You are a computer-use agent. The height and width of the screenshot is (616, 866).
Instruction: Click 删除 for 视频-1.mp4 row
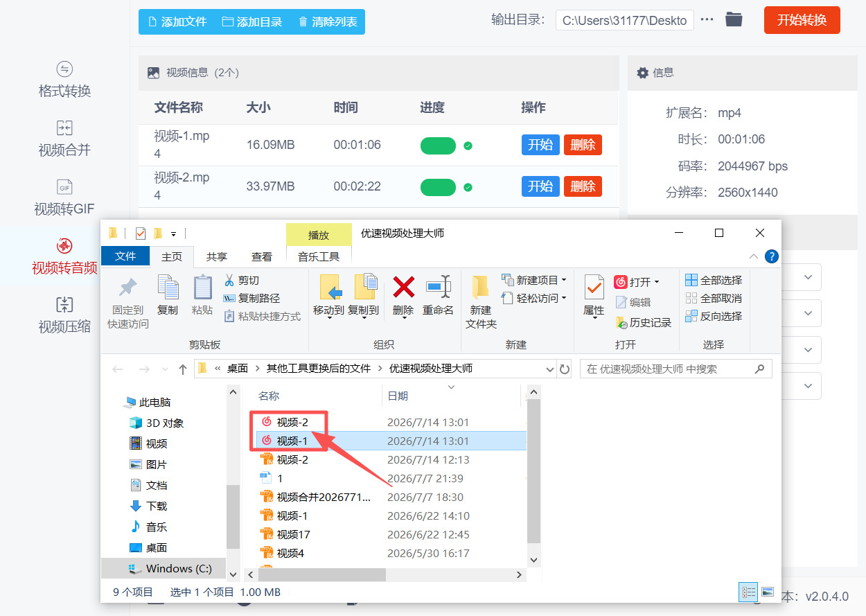[583, 145]
